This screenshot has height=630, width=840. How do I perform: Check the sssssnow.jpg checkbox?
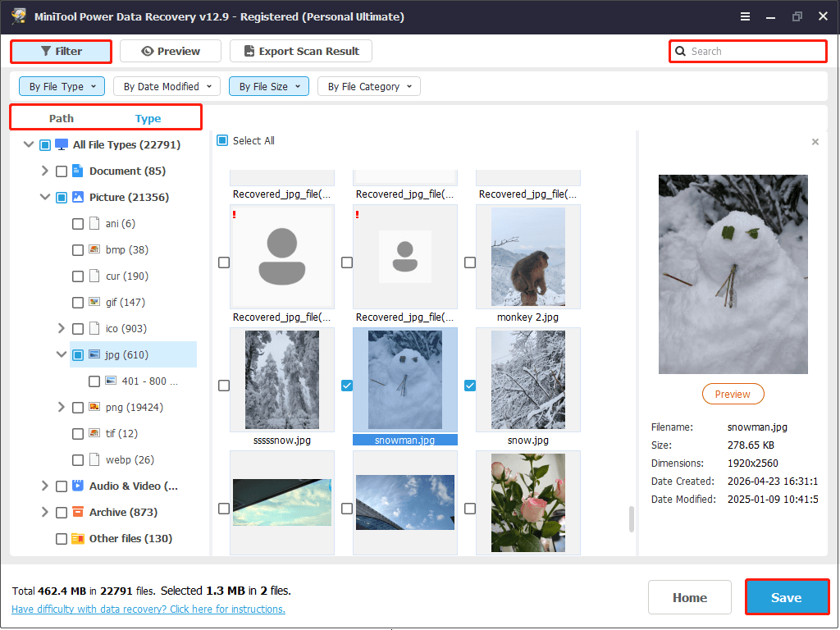224,386
